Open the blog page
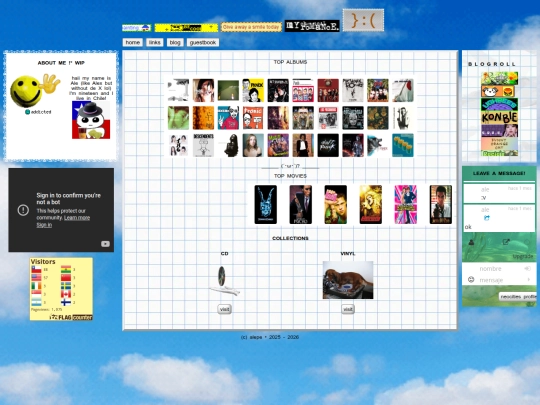This screenshot has width=540, height=405. (x=175, y=42)
